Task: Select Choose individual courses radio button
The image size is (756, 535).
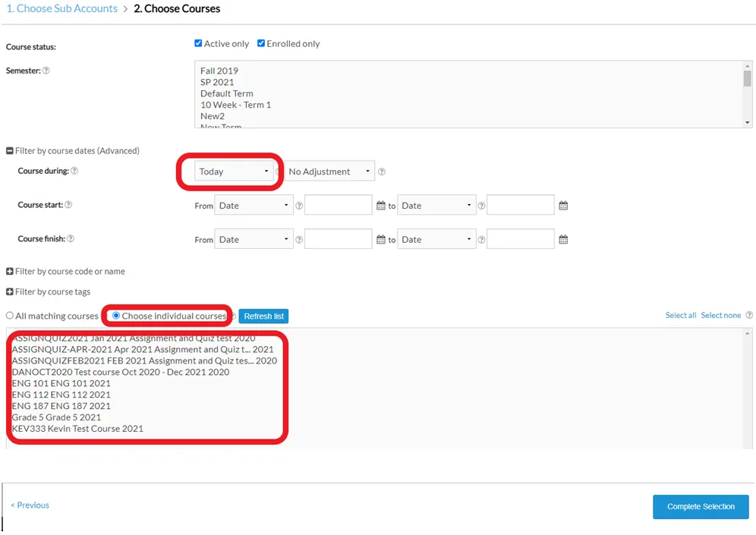Action: 116,316
